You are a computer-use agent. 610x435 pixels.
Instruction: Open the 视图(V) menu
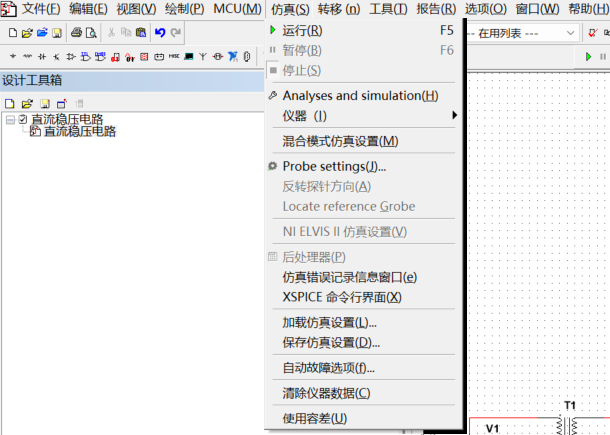click(x=136, y=9)
